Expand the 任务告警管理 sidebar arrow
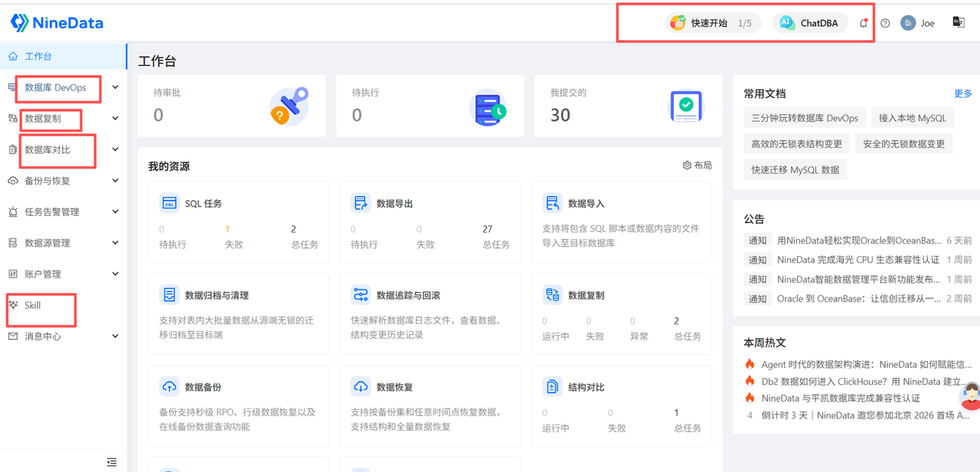This screenshot has width=980, height=472. [x=116, y=212]
